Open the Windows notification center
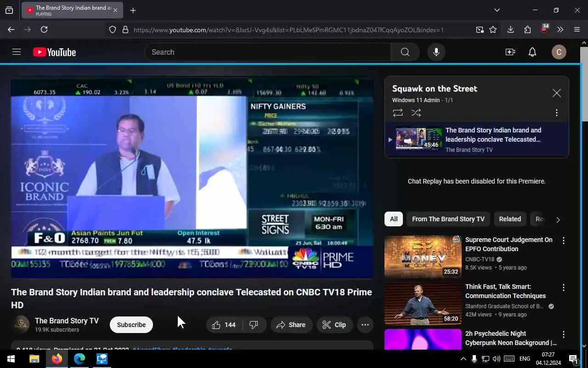This screenshot has width=588, height=368. (x=574, y=359)
